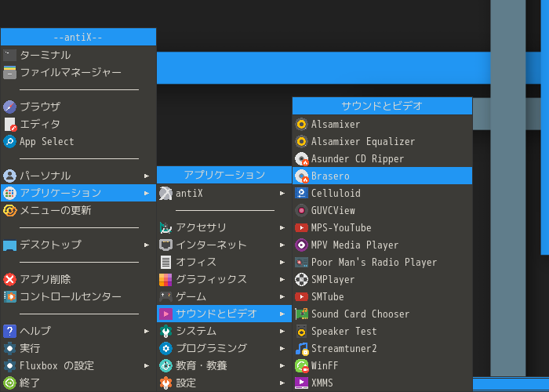Screen dimensions: 549x392
Task: Click the コントロールセンター icon
Action: coord(9,296)
